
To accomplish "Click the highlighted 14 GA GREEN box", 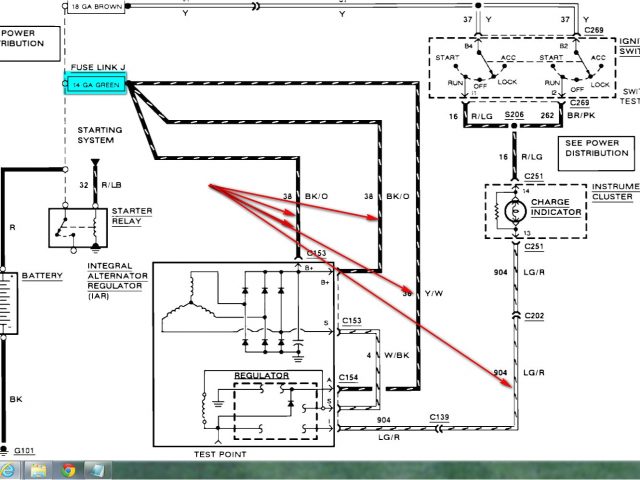I will pos(97,86).
